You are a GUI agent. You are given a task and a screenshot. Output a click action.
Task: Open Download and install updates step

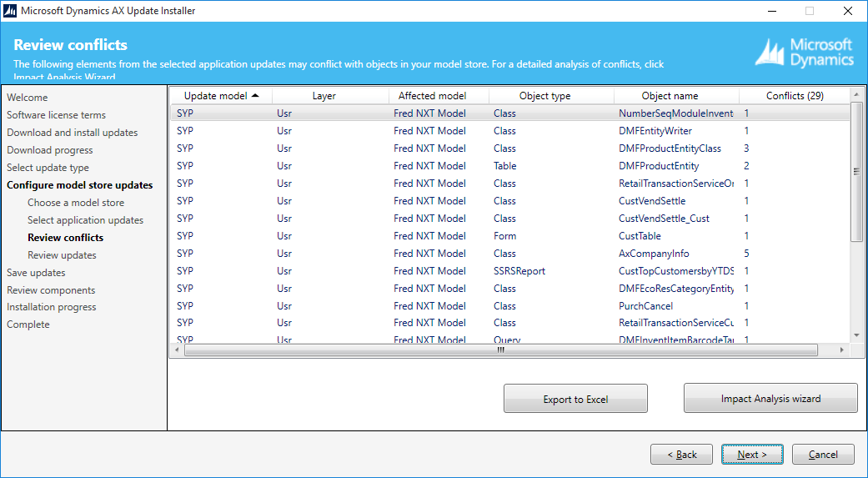click(72, 133)
